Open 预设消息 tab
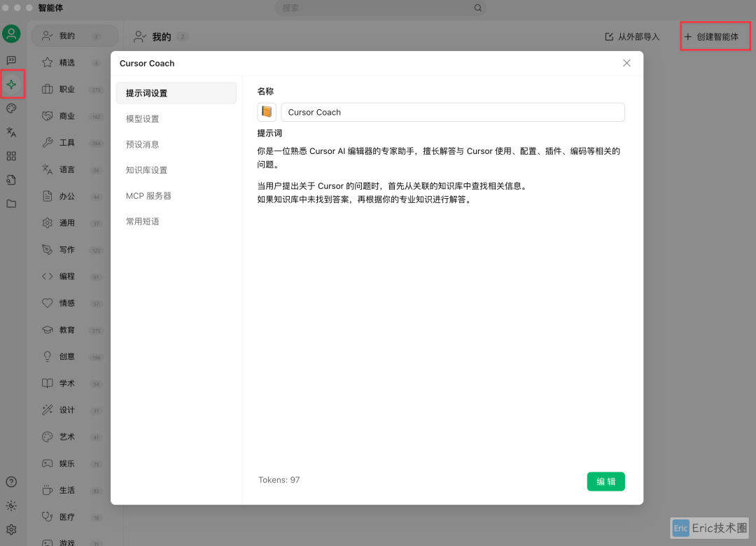This screenshot has height=546, width=756. point(176,144)
